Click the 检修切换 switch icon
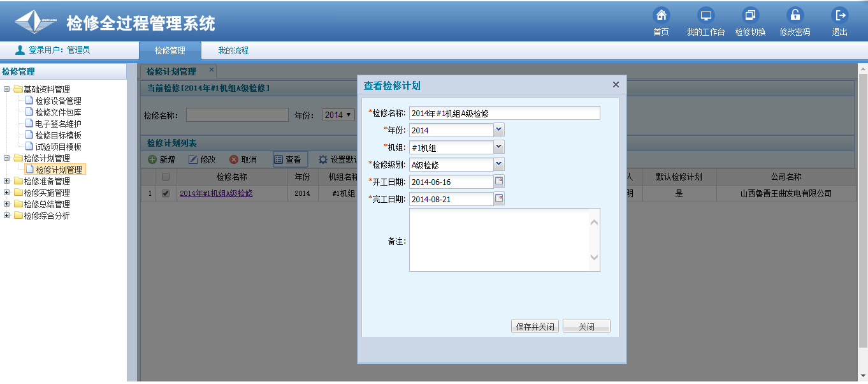The width and height of the screenshot is (868, 384). tap(750, 15)
